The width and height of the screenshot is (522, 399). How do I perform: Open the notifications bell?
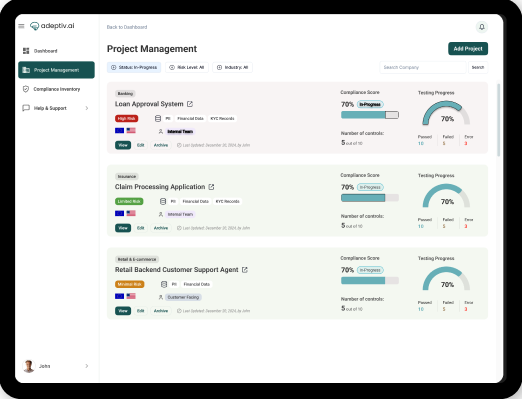click(482, 27)
